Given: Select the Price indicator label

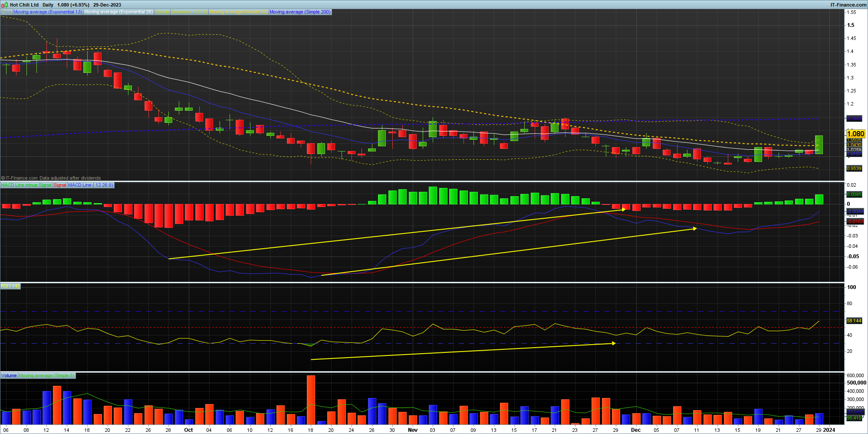Looking at the screenshot, I should (6, 12).
